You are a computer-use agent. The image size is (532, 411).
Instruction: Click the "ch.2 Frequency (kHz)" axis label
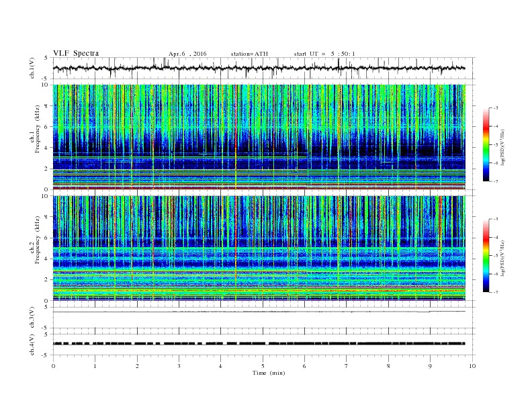click(35, 240)
